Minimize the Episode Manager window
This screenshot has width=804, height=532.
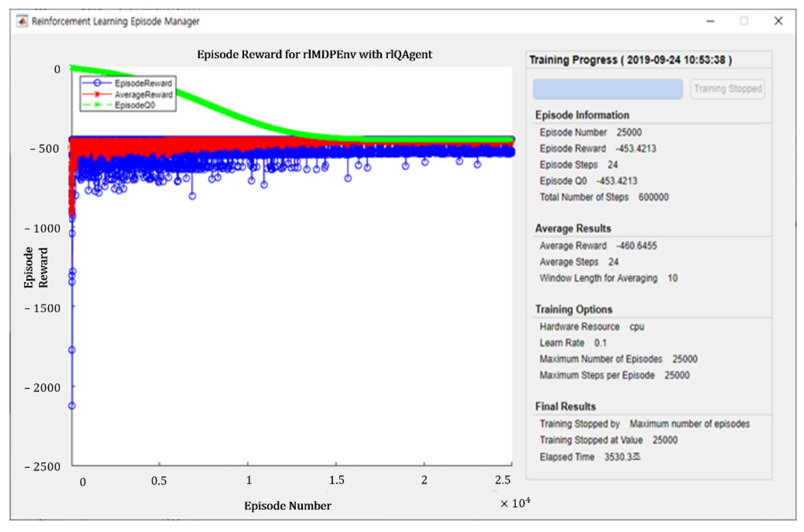[x=710, y=22]
